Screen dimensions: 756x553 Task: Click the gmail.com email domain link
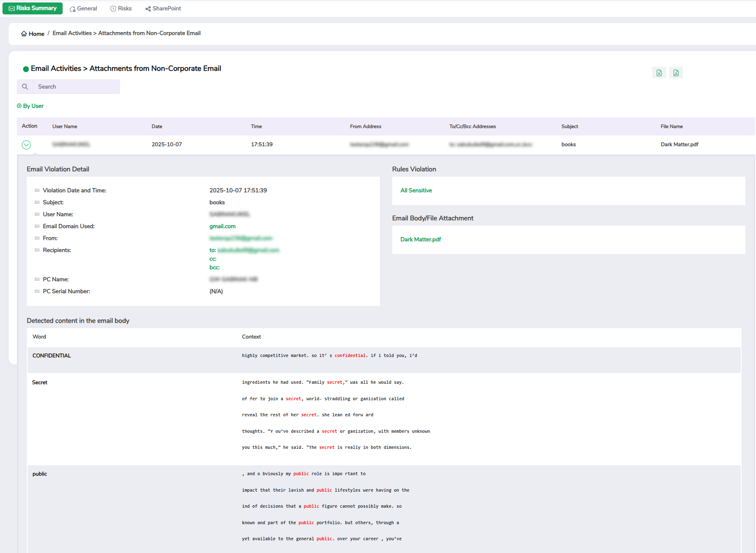click(222, 226)
